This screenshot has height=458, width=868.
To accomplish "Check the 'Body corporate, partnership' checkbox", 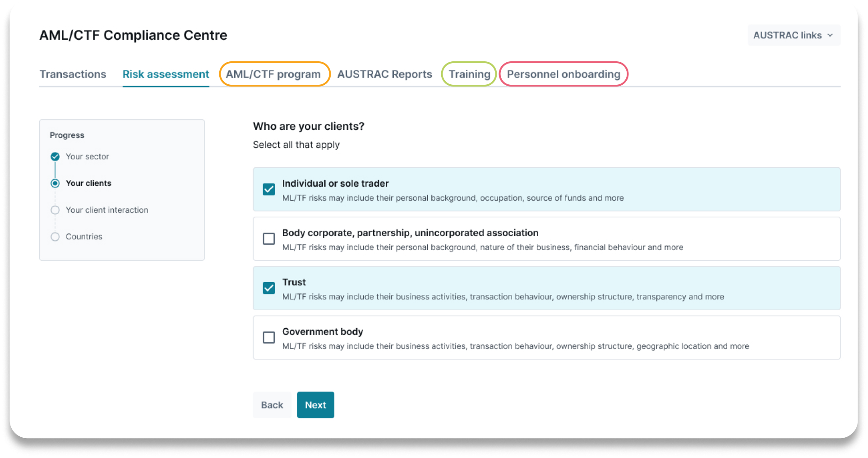I will pos(269,238).
